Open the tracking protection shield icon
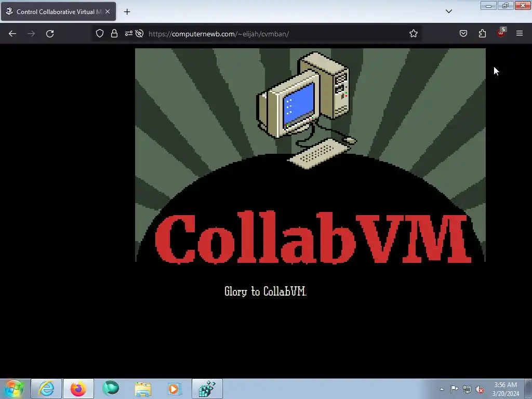Image resolution: width=532 pixels, height=399 pixels. point(99,33)
